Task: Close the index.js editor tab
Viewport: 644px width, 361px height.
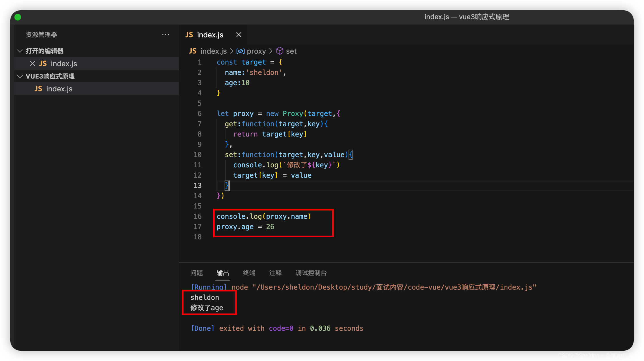Action: pyautogui.click(x=239, y=35)
